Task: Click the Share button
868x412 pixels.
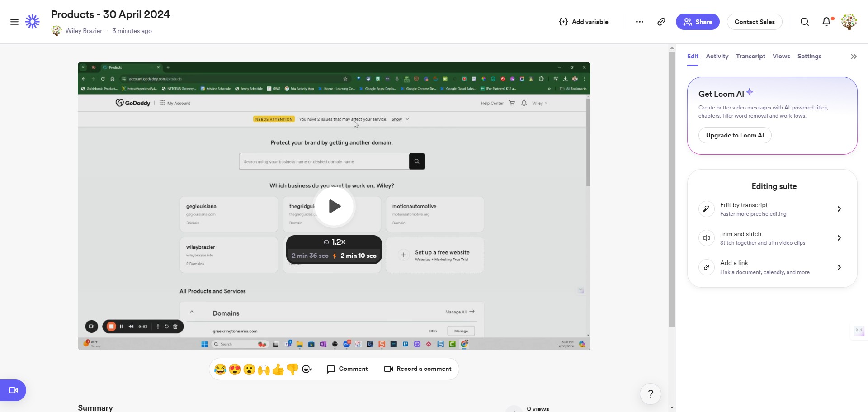Action: (697, 22)
